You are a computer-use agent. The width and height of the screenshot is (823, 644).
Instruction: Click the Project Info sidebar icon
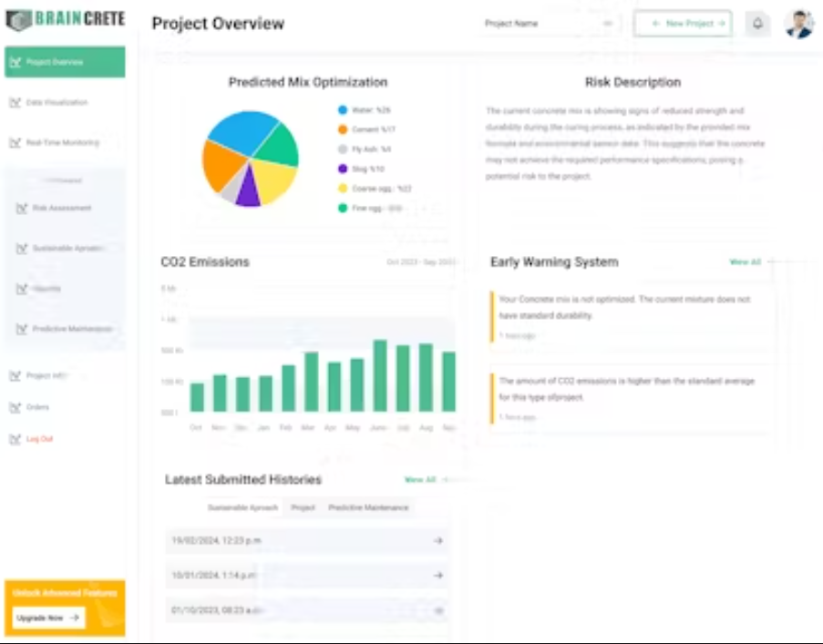pos(15,375)
